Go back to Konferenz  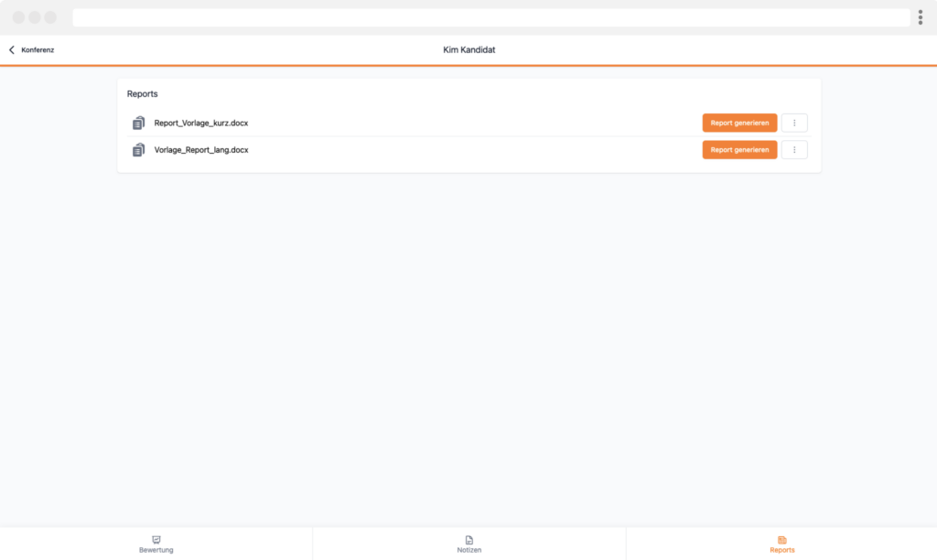click(31, 50)
